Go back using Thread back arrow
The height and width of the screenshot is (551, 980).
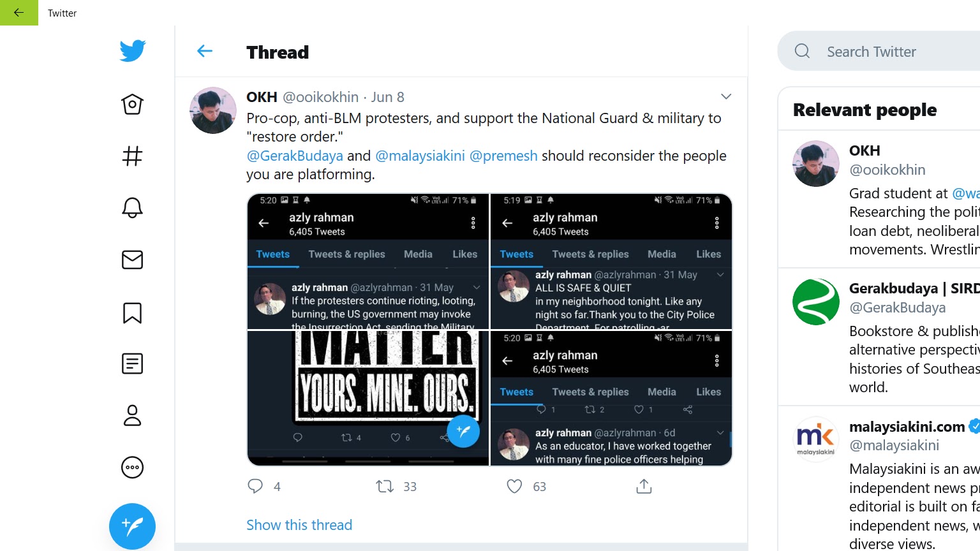pyautogui.click(x=205, y=51)
